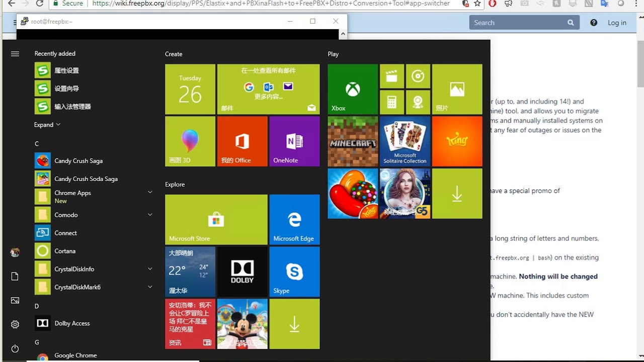Expand the Start menu hamburger navigation

[x=15, y=54]
